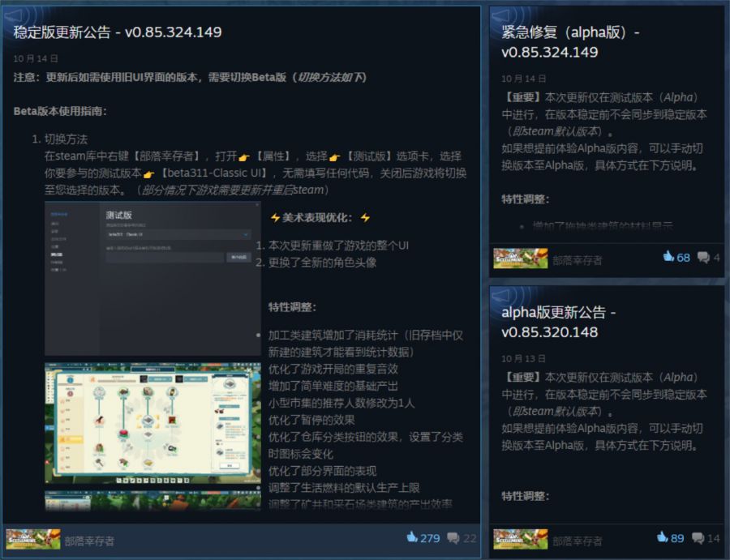The image size is (730, 560).
Task: Click '特性调整:' heading in stable update card
Action: pos(292,307)
